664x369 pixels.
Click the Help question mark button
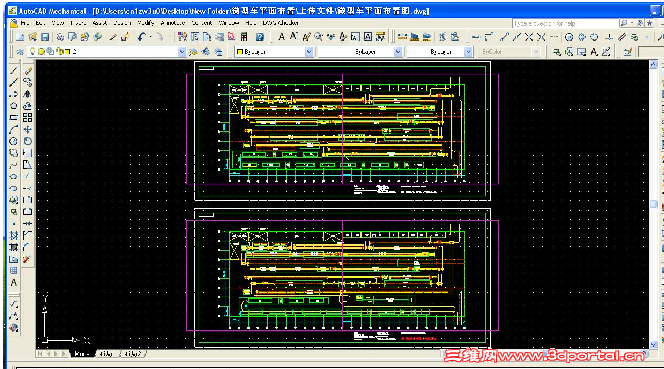[260, 37]
